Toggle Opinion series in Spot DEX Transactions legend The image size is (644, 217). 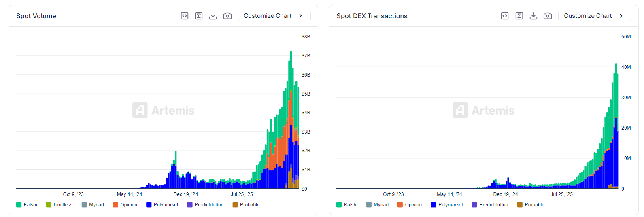[x=410, y=205]
